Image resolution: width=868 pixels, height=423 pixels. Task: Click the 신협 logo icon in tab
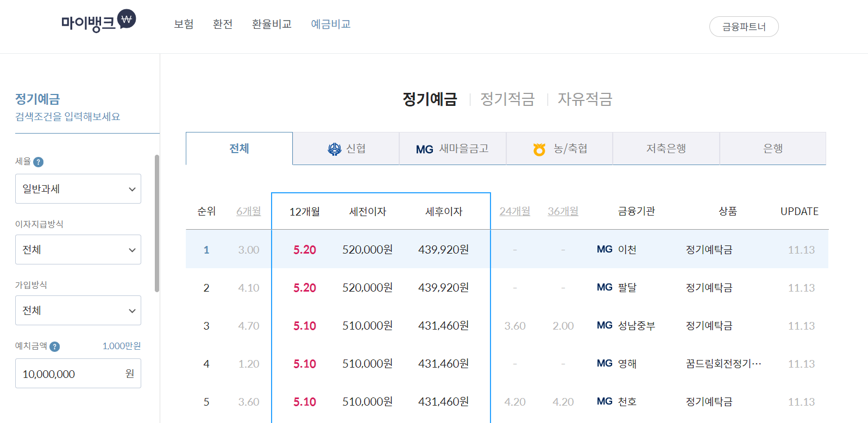pos(335,149)
